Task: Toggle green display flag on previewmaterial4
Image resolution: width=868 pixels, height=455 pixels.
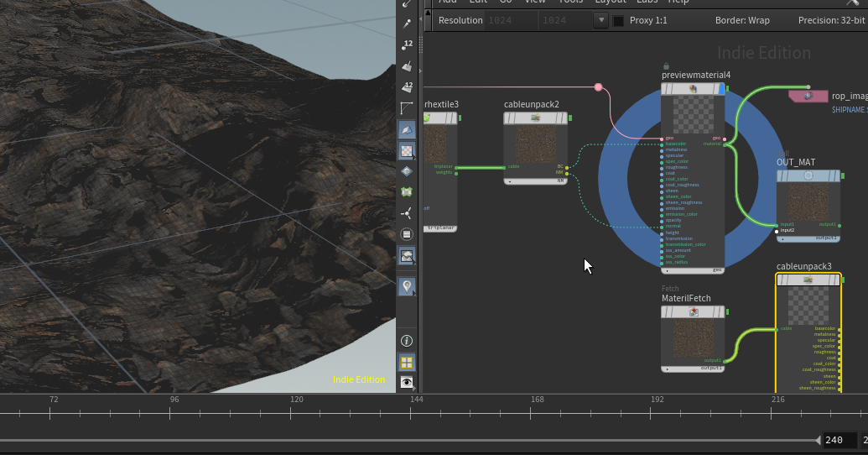Action: (x=727, y=89)
